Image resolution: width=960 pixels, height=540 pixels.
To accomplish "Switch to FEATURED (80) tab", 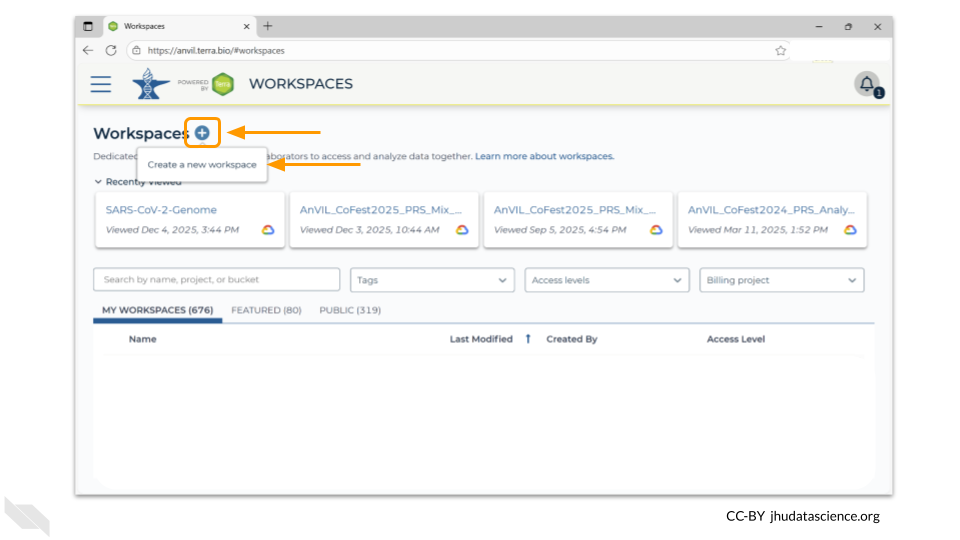I will pyautogui.click(x=266, y=310).
